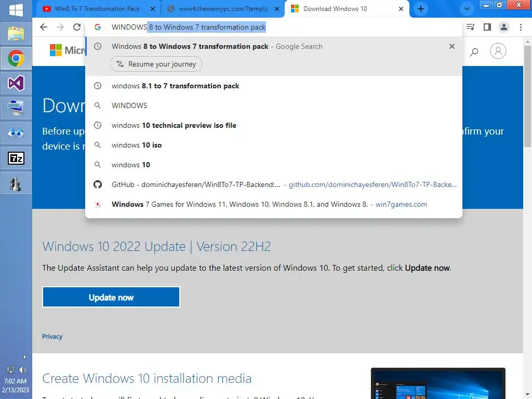Click the Windows 10 laptop image
532x399 pixels.
[438, 383]
